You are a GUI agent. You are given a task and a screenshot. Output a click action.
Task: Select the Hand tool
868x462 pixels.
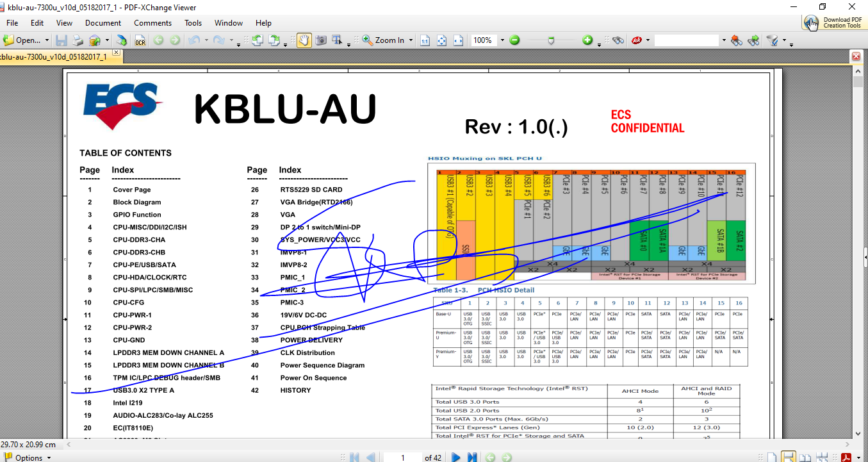304,40
